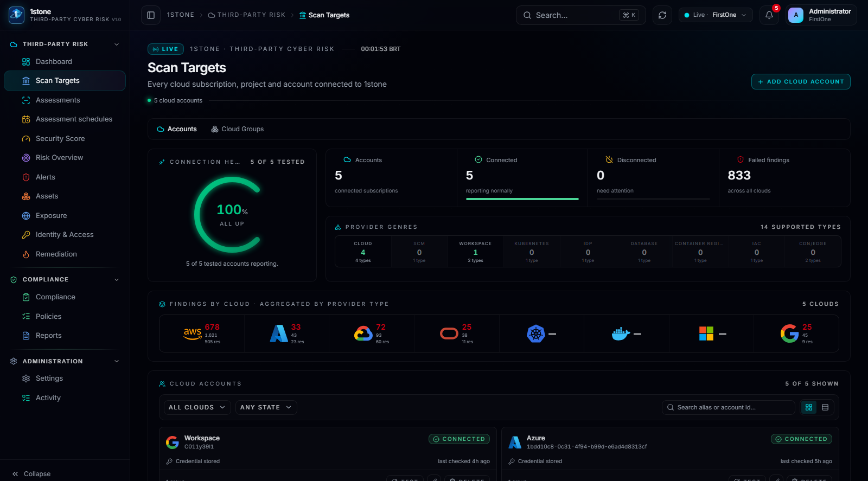Viewport: 868px width, 481px height.
Task: Click the Scan Targets breadcrumb
Action: coord(324,15)
